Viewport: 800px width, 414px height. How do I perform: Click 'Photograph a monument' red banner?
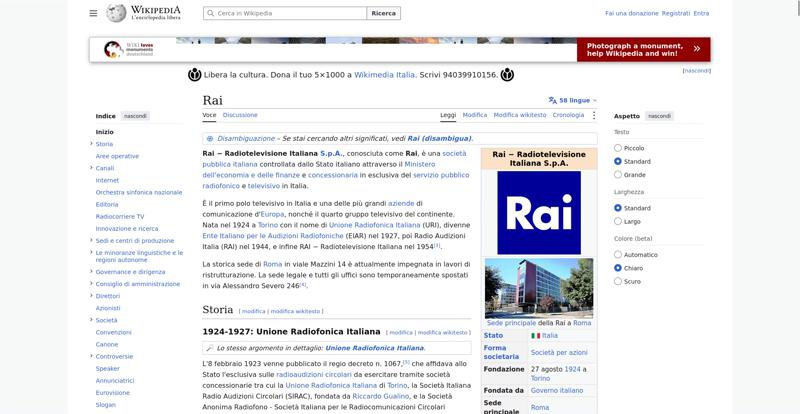point(643,50)
